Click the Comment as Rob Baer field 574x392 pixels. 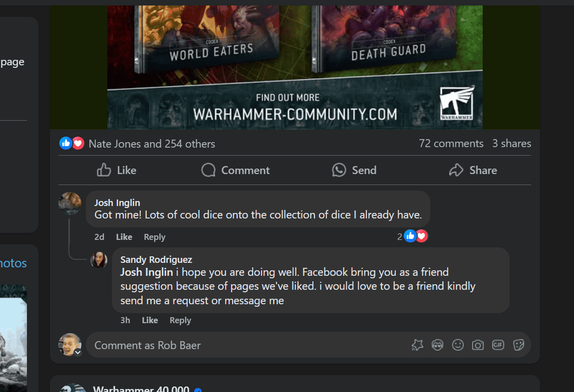pyautogui.click(x=249, y=345)
